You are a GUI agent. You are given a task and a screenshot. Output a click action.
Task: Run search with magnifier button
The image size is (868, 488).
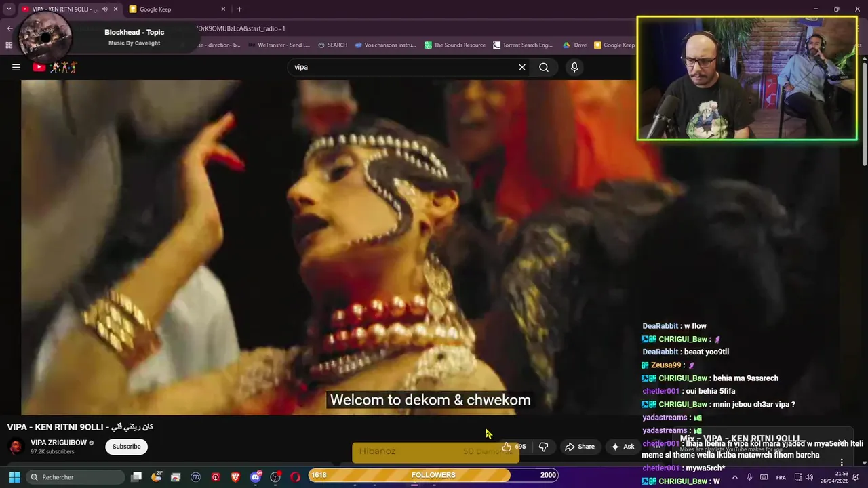[544, 67]
